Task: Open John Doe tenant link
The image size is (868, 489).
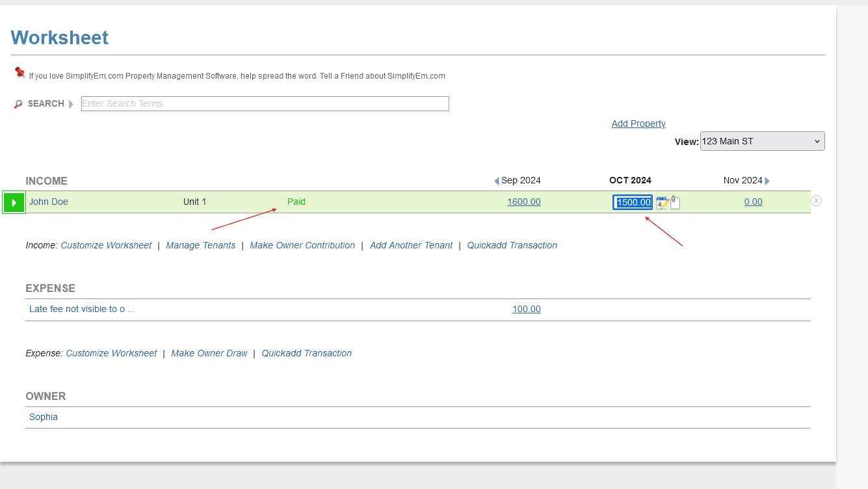Action: 49,202
